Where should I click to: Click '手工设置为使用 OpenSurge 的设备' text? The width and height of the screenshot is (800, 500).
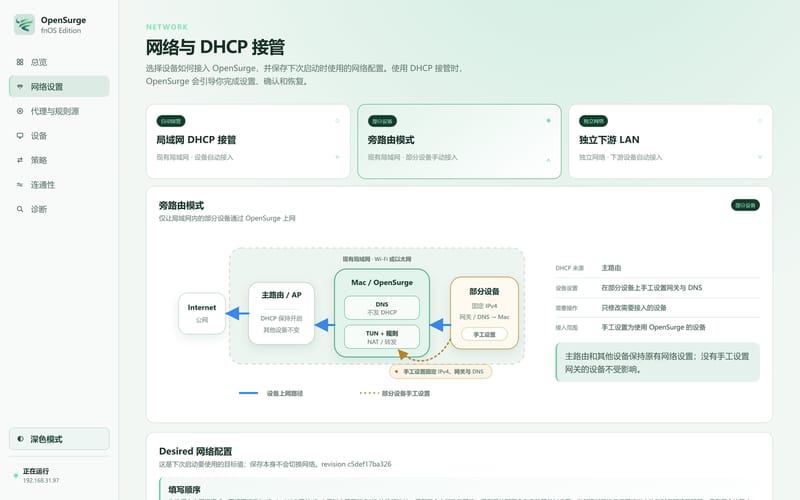click(653, 327)
